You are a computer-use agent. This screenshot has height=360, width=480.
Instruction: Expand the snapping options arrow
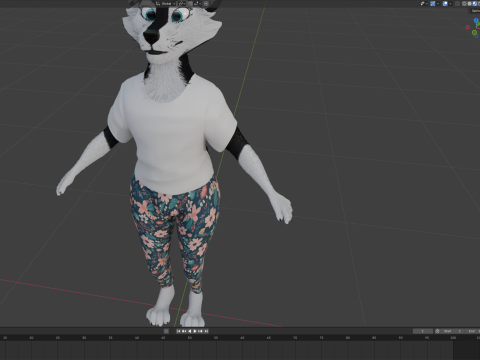pyautogui.click(x=200, y=4)
